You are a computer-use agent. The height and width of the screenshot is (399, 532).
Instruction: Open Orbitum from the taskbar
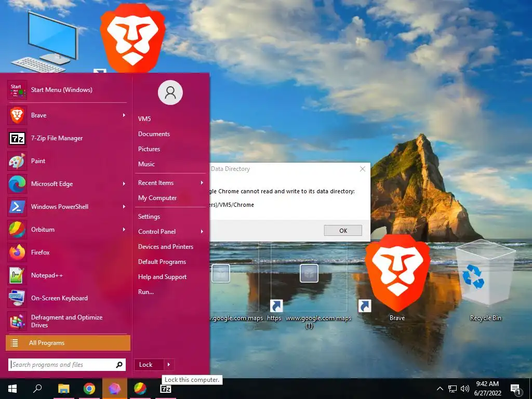pyautogui.click(x=140, y=389)
